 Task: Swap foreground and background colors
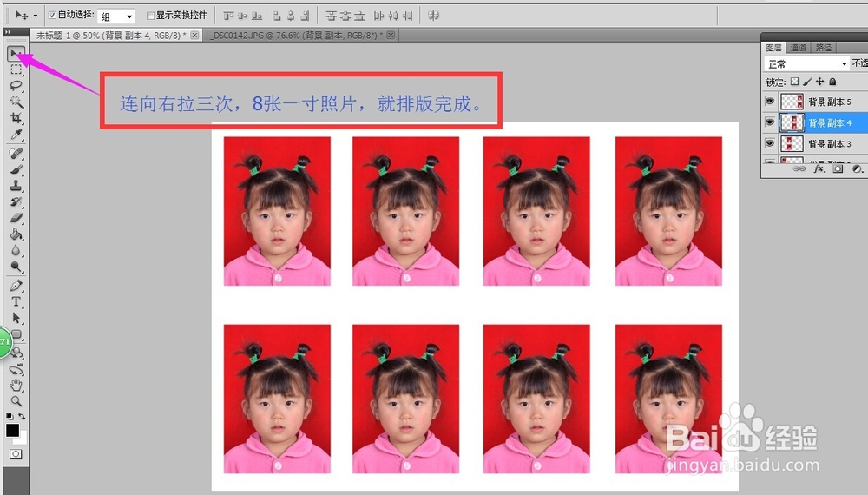click(22, 416)
